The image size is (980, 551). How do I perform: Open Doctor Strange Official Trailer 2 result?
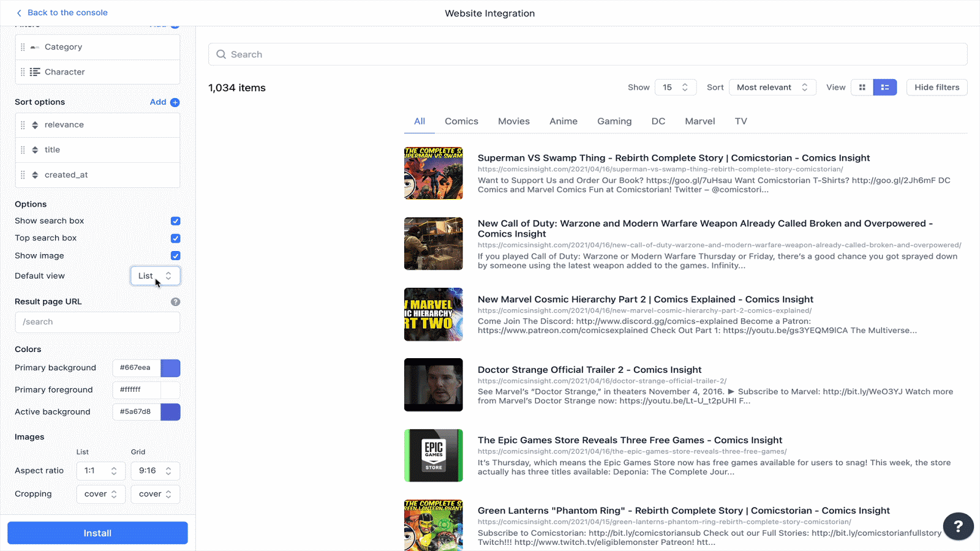[589, 370]
